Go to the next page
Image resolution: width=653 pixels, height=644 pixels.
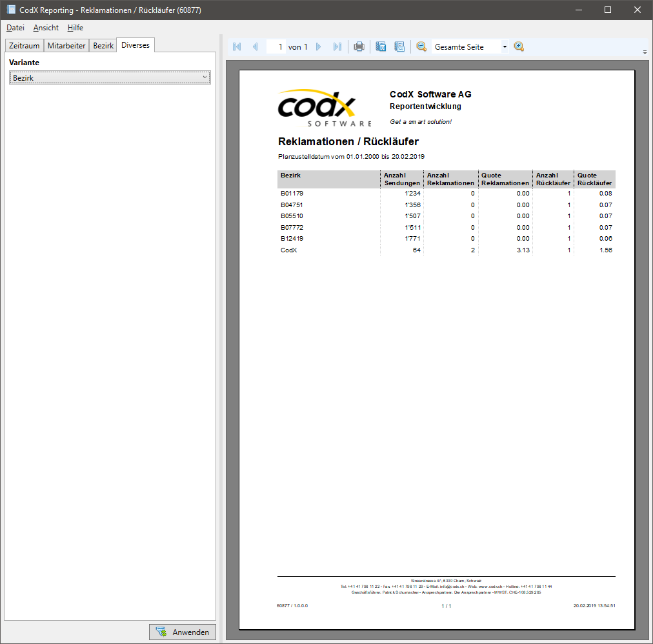[x=319, y=46]
